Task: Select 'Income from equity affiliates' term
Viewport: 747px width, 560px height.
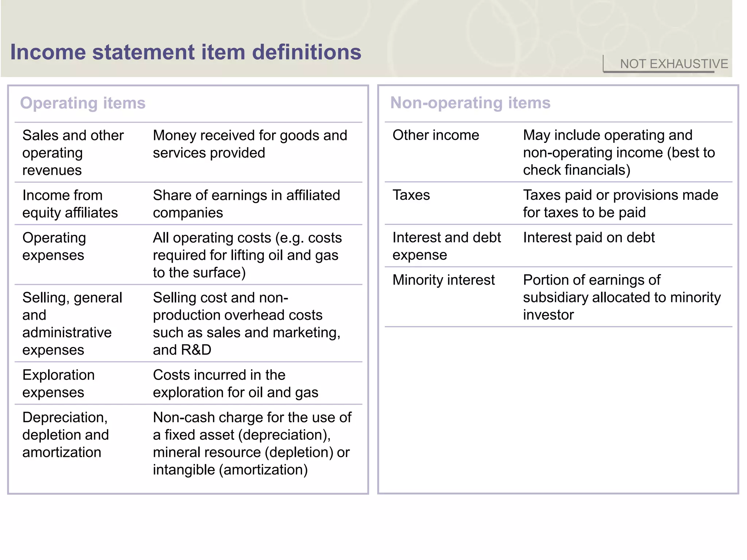Action: [x=70, y=204]
